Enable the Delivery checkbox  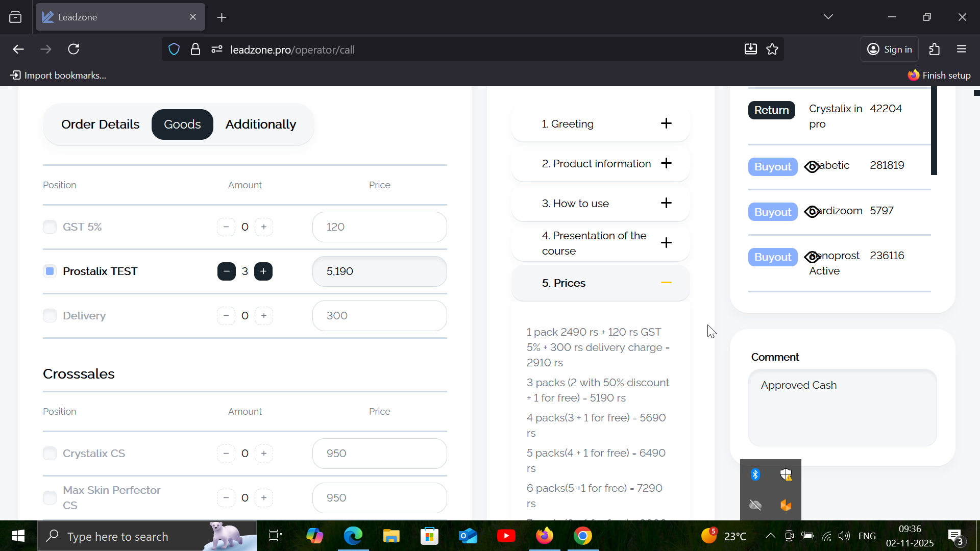click(x=50, y=316)
